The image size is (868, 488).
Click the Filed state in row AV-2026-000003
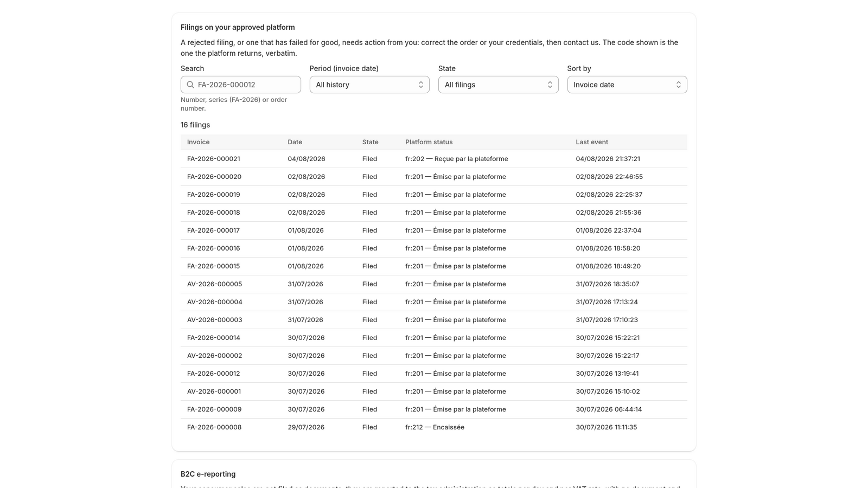coord(369,320)
